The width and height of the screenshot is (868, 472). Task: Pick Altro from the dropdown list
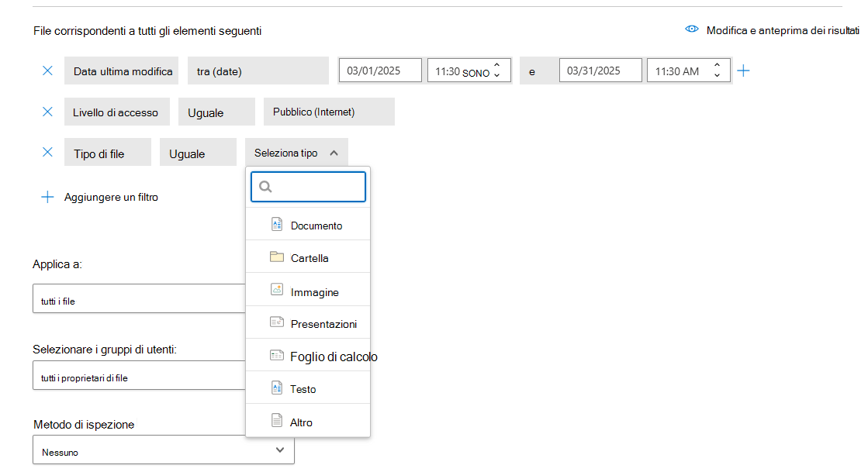[301, 422]
